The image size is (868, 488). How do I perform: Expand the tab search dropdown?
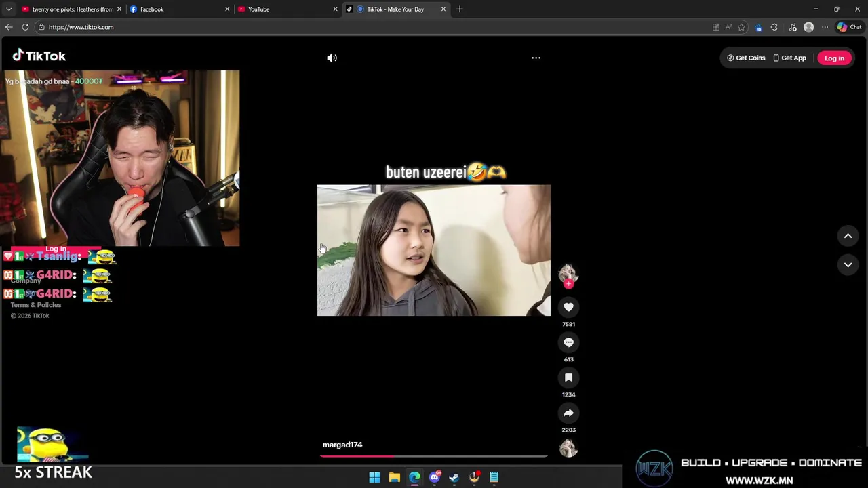click(9, 9)
